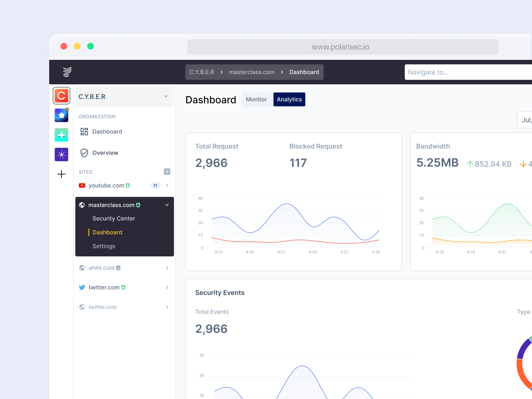Switch to the blue flower organization icon

(62, 115)
